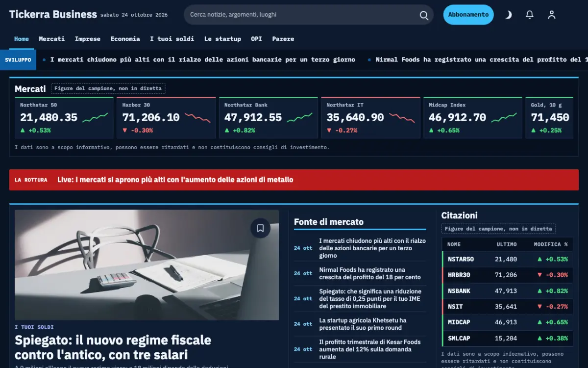
Task: Open Le startup nav tab
Action: click(x=222, y=39)
